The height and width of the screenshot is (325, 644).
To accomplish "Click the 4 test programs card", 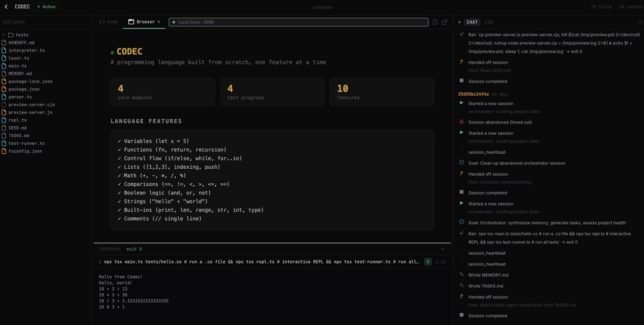I will tap(272, 91).
